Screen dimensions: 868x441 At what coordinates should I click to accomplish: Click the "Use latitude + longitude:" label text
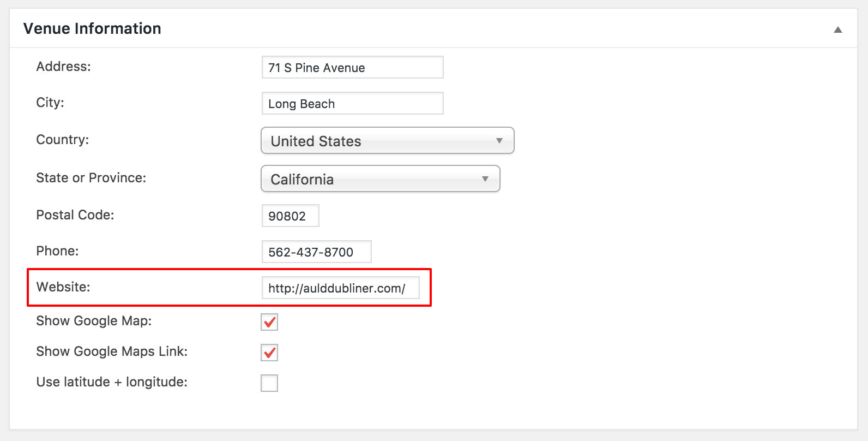point(112,382)
